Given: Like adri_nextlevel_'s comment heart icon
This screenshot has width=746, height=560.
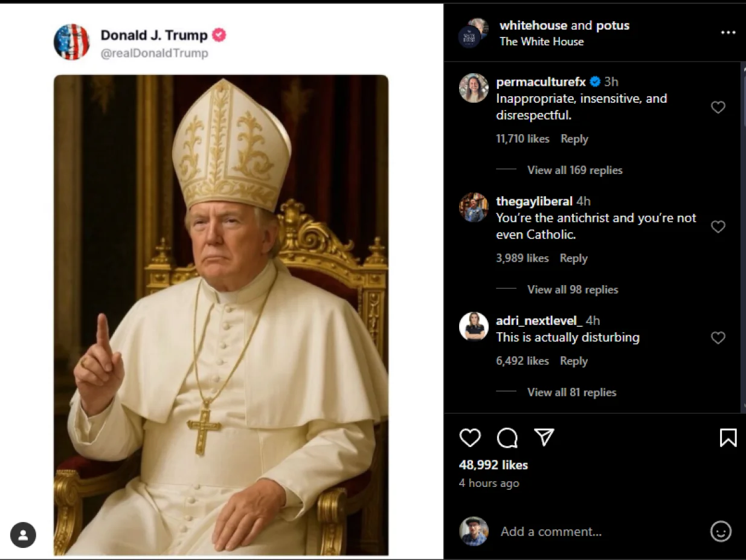Looking at the screenshot, I should pos(718,338).
